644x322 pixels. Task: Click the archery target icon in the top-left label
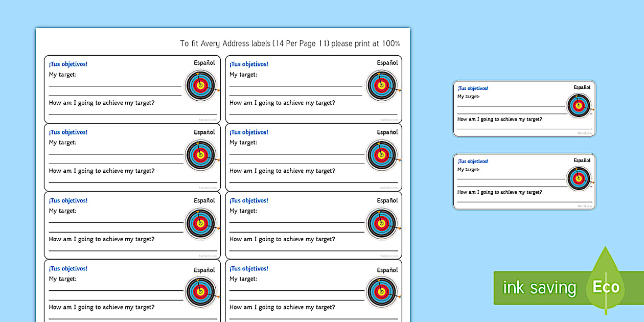tap(200, 85)
